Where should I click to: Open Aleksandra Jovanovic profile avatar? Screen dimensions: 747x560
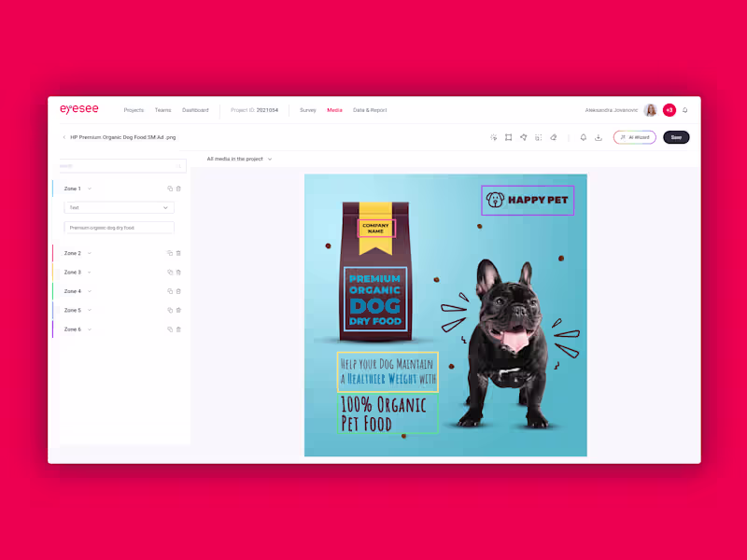(650, 110)
